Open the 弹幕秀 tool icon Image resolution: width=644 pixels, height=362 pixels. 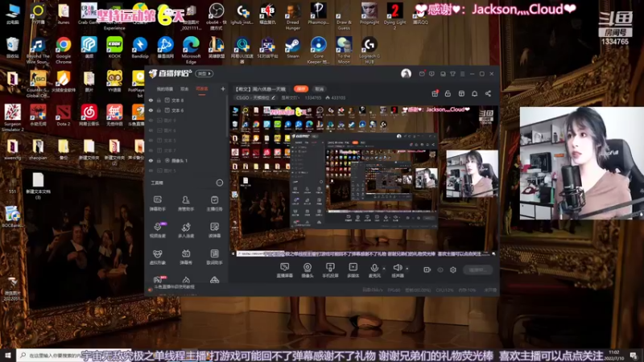tap(186, 257)
